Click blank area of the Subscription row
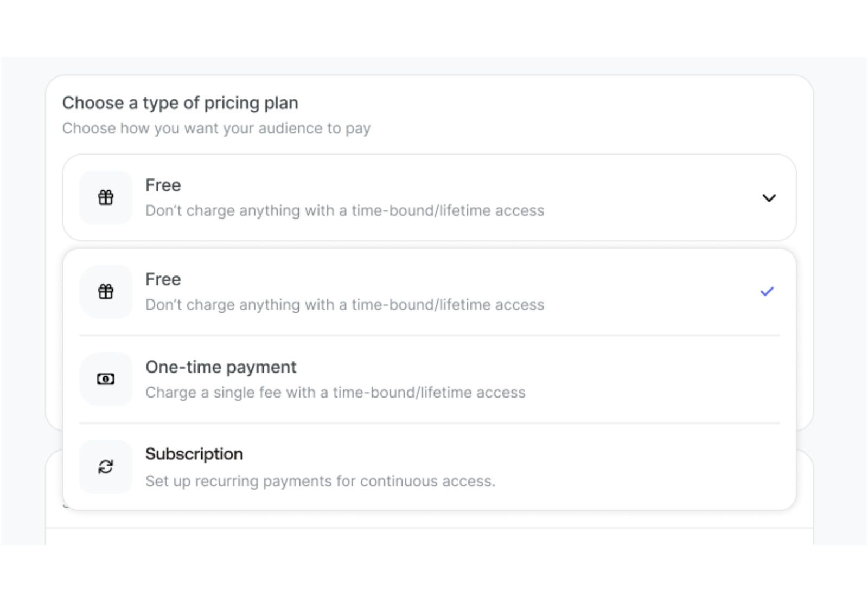Viewport: 868px width, 609px height. pos(651,467)
